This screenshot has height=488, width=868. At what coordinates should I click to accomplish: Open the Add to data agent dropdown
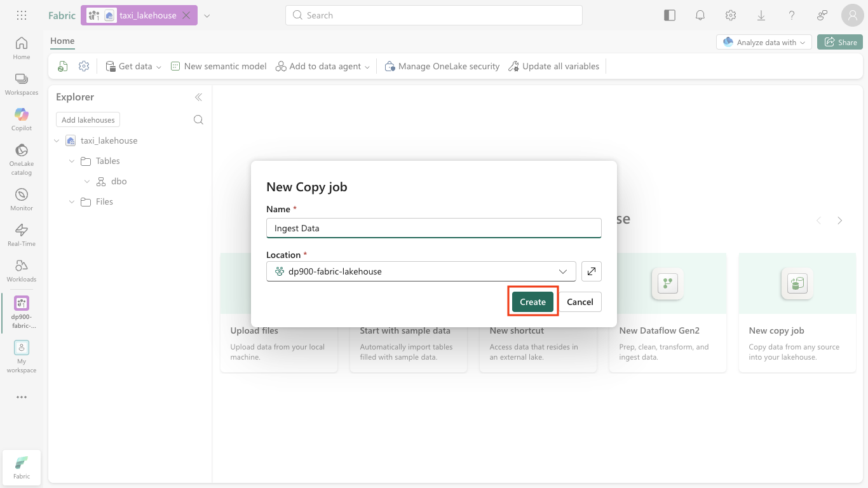coord(323,66)
